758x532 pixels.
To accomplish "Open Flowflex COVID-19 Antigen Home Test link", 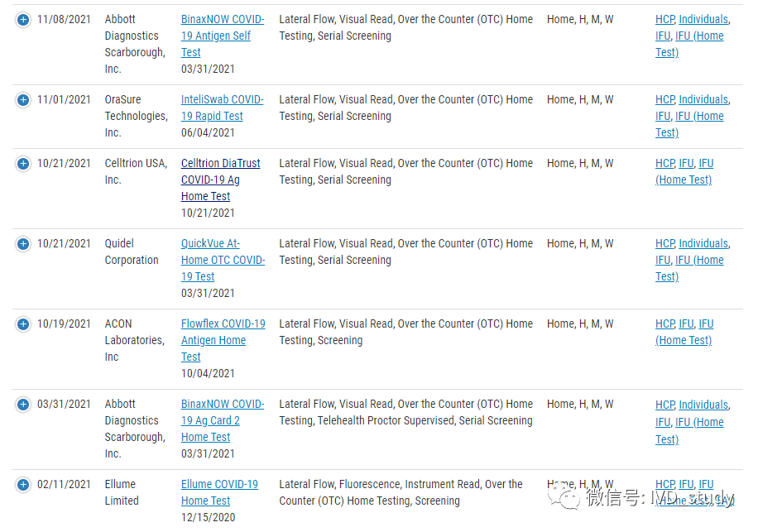I will (223, 340).
